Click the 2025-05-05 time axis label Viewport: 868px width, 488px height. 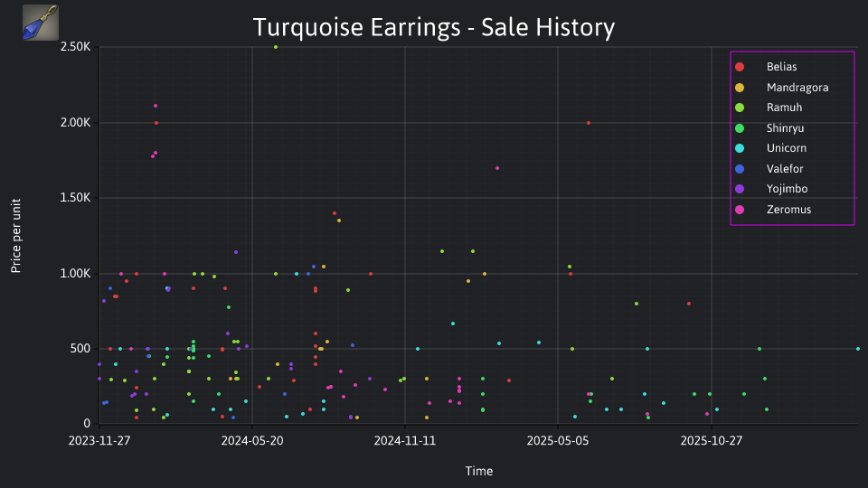pyautogui.click(x=558, y=441)
